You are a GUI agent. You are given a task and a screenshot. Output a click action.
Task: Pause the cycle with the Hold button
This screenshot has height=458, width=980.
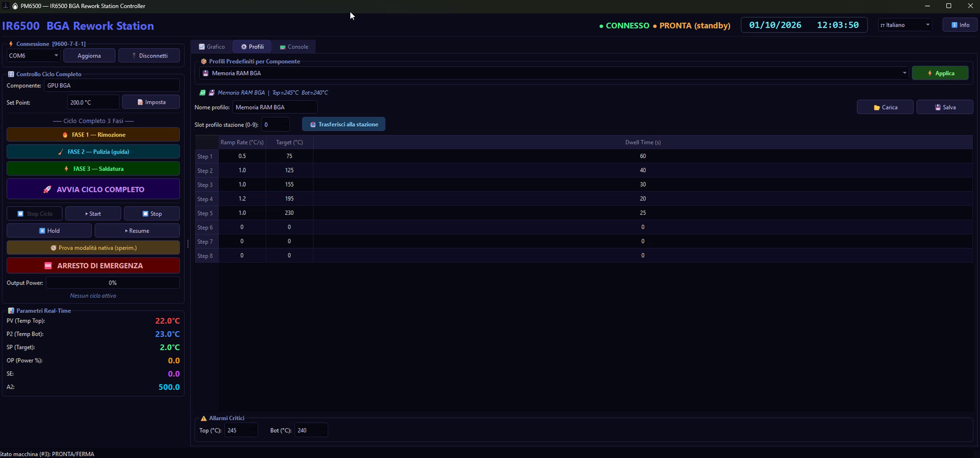(49, 231)
